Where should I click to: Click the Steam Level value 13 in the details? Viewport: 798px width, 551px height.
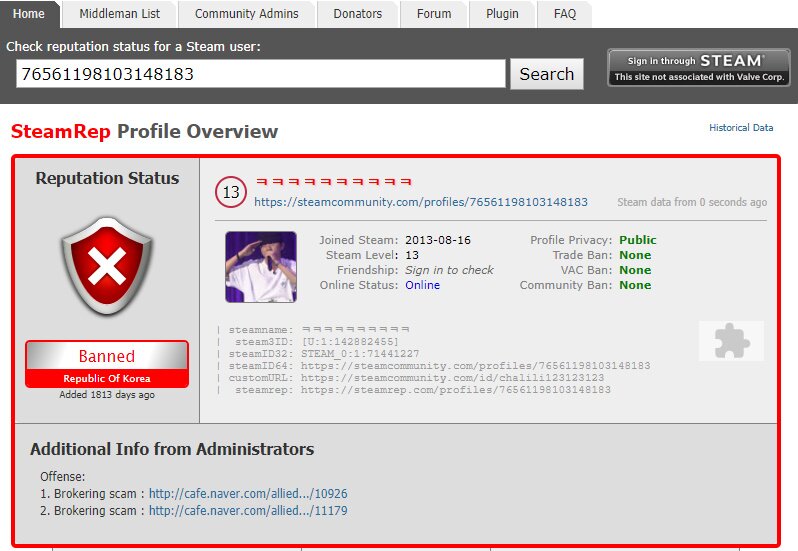click(x=412, y=255)
